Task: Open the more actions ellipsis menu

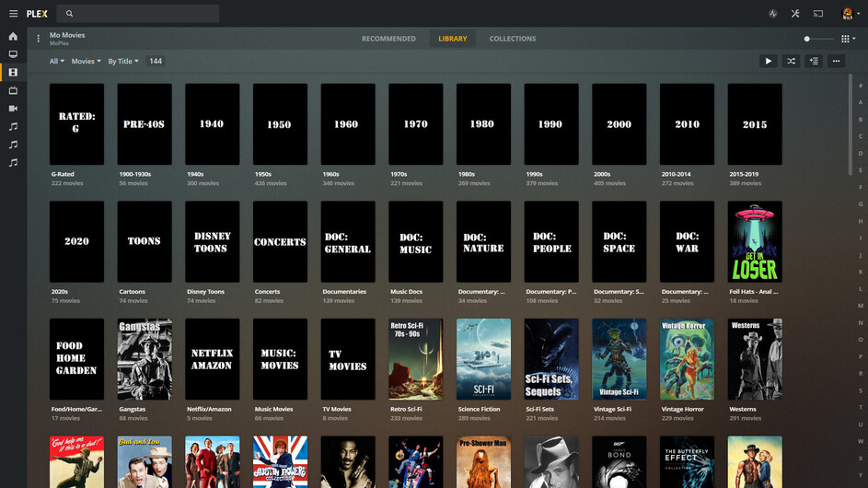Action: pos(837,61)
